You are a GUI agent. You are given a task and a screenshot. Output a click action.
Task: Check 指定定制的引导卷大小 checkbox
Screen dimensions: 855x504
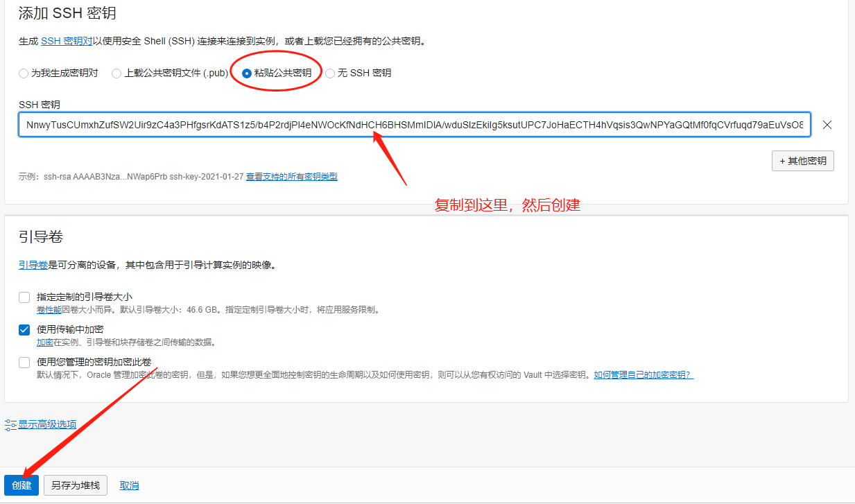[x=24, y=297]
